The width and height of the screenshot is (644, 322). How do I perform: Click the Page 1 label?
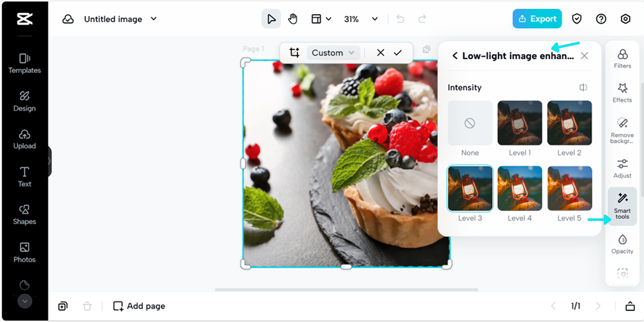253,49
